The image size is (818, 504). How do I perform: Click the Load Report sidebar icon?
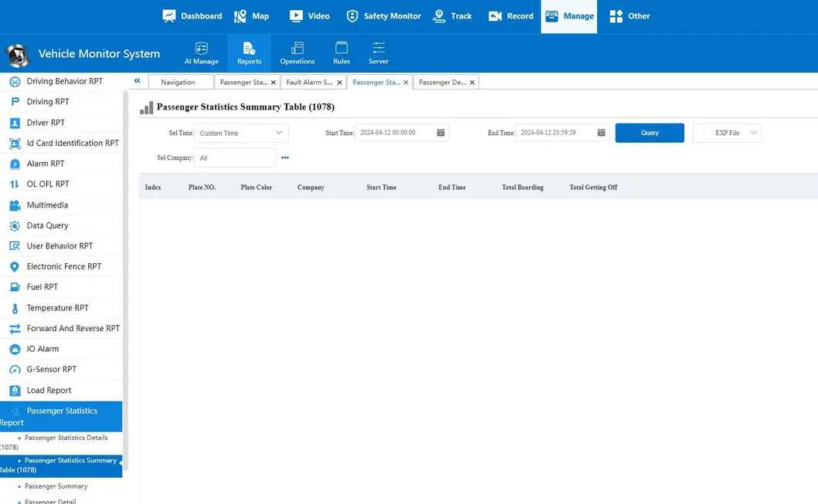[x=14, y=390]
